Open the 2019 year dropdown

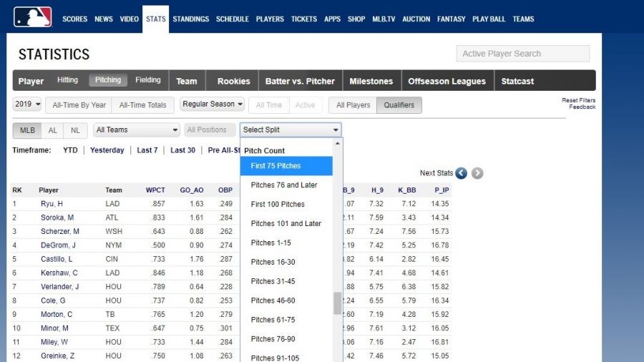[27, 104]
